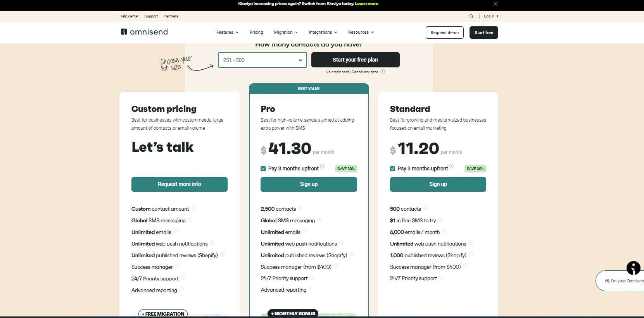Image resolution: width=644 pixels, height=318 pixels.
Task: Expand the Features menu
Action: (227, 32)
